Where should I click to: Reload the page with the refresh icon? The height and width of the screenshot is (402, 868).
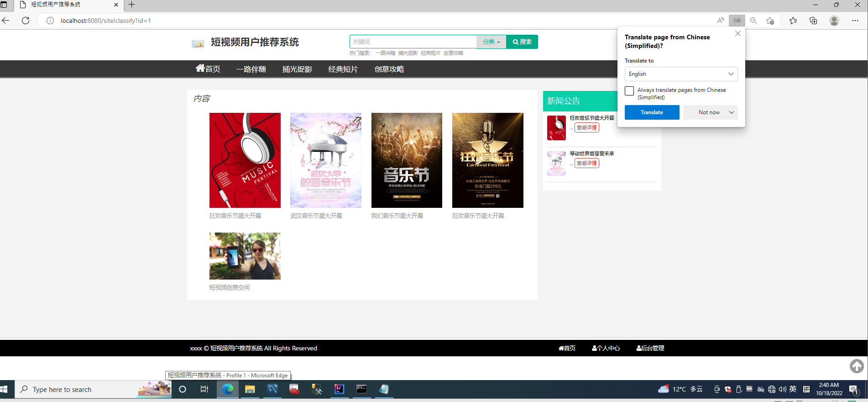click(26, 21)
